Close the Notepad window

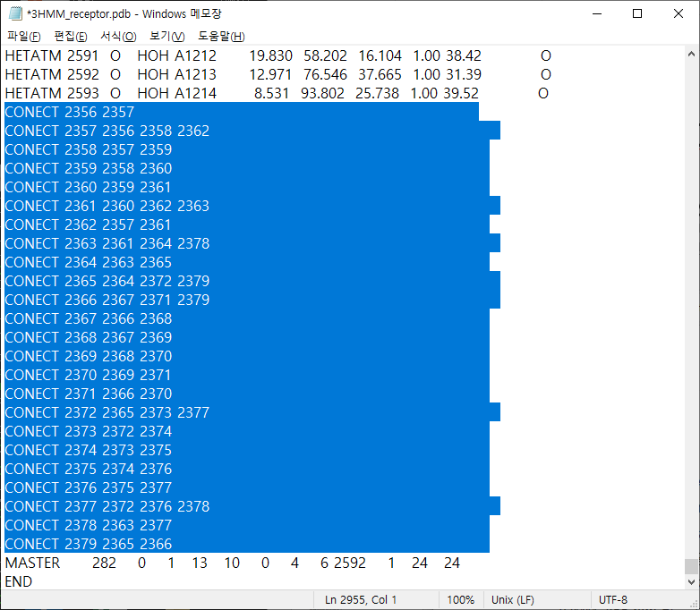pyautogui.click(x=679, y=13)
